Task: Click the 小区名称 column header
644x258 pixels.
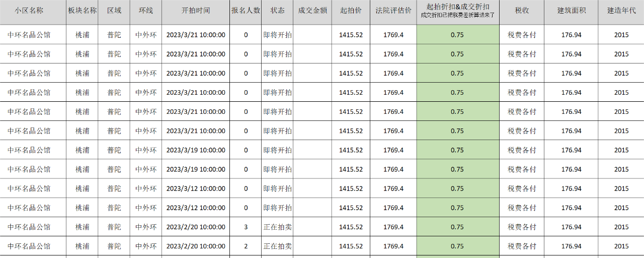Action: click(x=29, y=11)
